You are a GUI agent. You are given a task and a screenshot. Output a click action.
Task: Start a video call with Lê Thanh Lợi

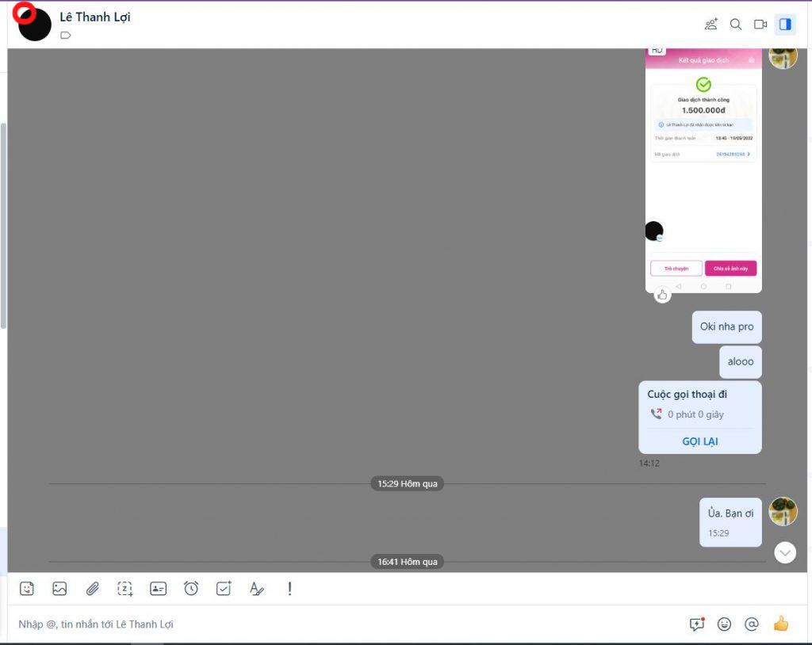point(760,25)
